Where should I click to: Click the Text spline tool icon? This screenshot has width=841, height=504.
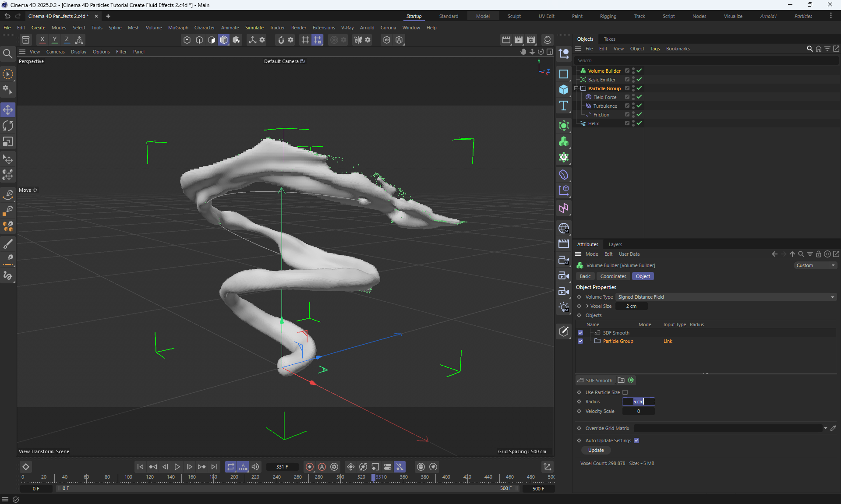(564, 106)
